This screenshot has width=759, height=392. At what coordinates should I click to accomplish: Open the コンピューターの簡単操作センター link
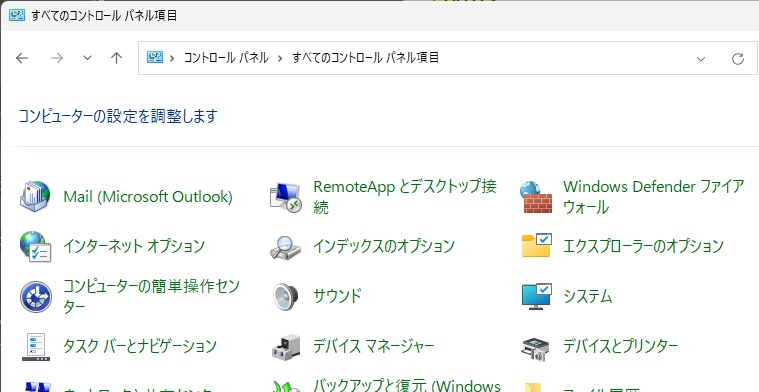(152, 296)
